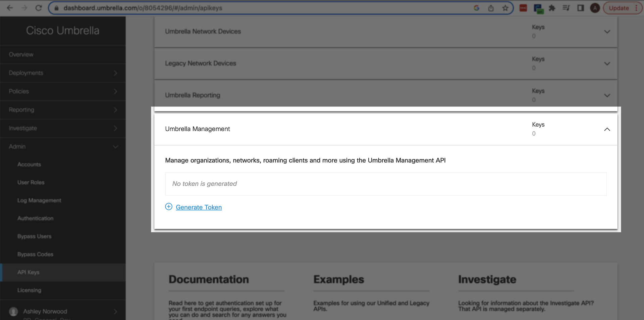Click the Legacy Network Devices title
644x320 pixels.
click(201, 63)
